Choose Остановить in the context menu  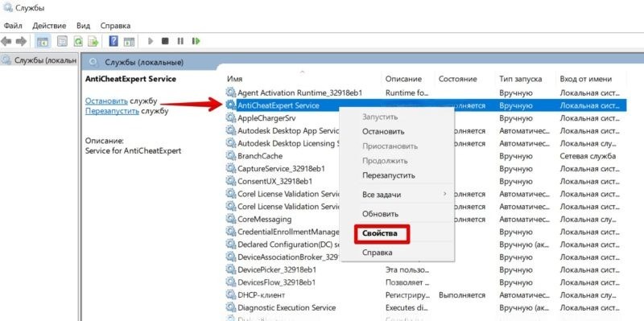pyautogui.click(x=383, y=132)
